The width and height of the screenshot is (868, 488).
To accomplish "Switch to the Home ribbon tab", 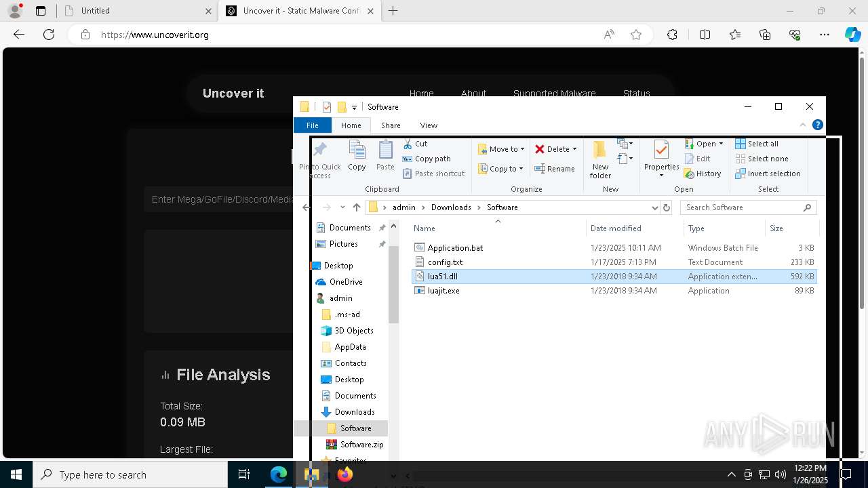I will (351, 125).
